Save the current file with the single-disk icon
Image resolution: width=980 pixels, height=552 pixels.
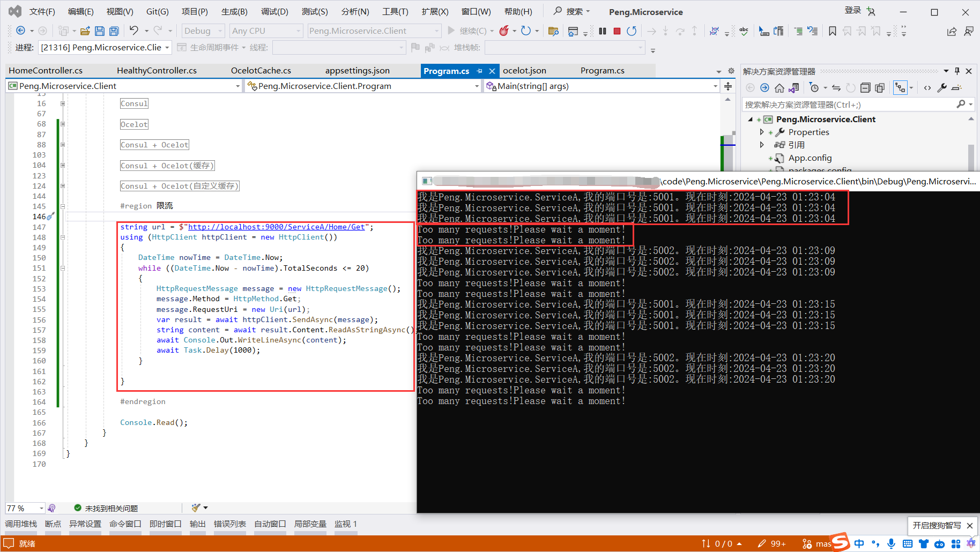click(100, 31)
